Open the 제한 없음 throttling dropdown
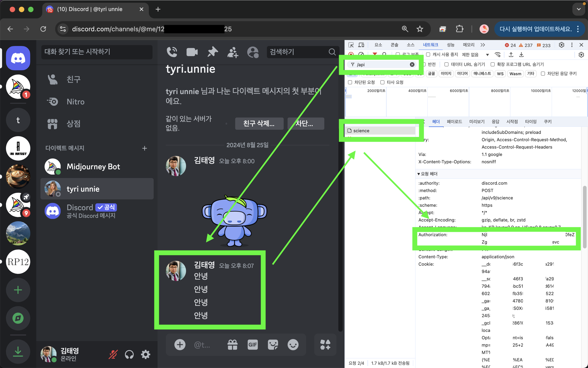Image resolution: width=588 pixels, height=368 pixels. pos(475,55)
